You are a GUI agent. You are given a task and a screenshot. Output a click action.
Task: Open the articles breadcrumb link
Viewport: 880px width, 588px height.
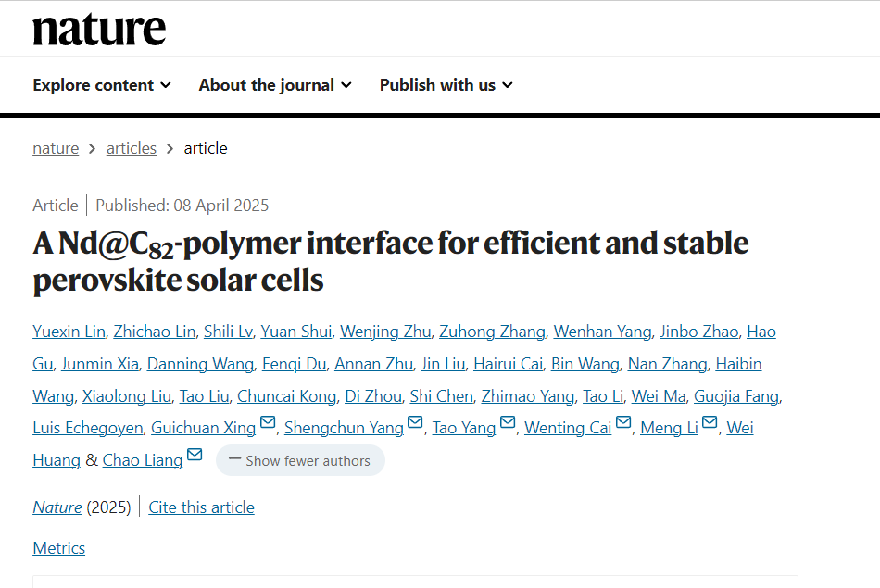click(x=132, y=148)
